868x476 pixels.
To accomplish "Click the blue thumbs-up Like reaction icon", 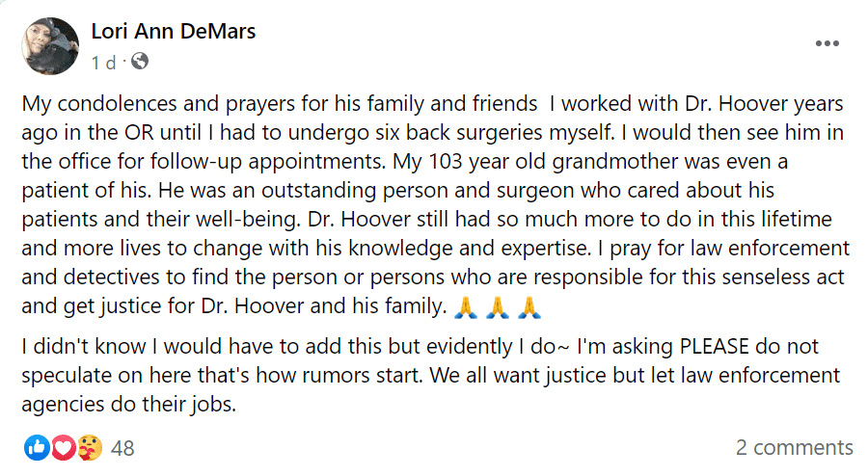I will 38,447.
